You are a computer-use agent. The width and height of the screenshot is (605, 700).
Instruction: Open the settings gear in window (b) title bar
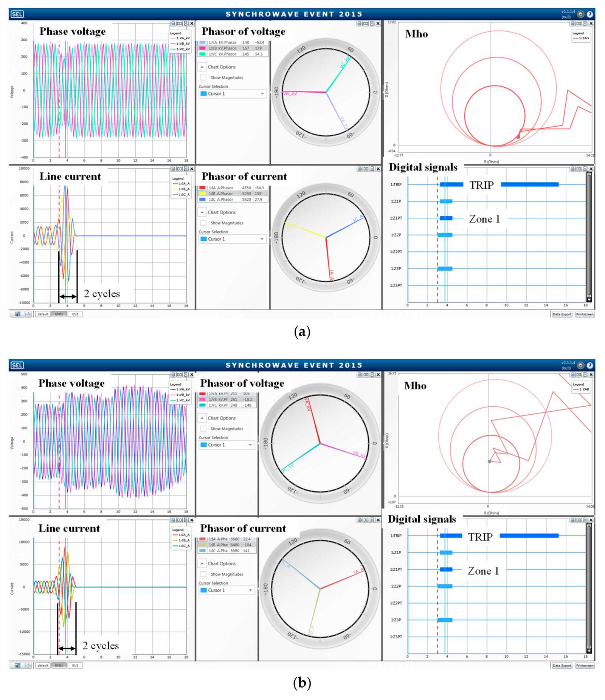tap(580, 365)
